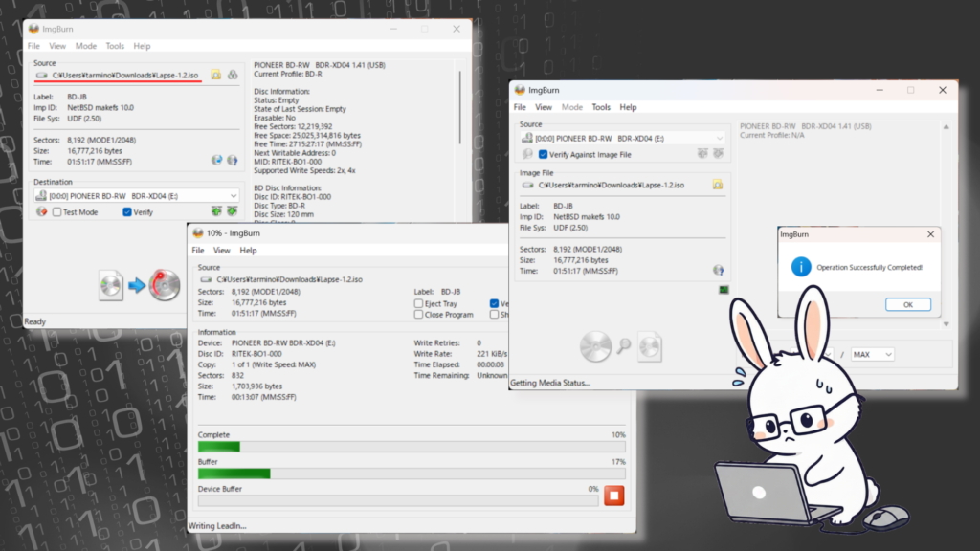980x551 pixels.
Task: Open Help menu in verify window
Action: (628, 107)
